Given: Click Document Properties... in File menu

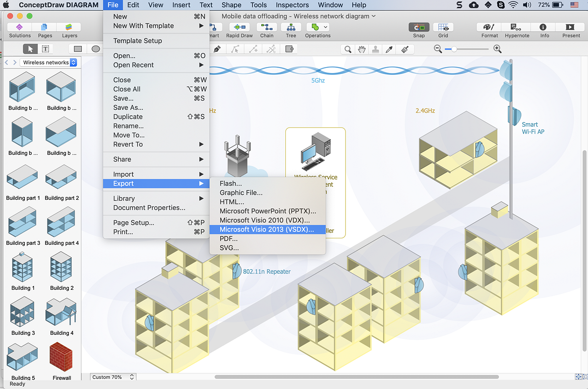Looking at the screenshot, I should coord(149,208).
